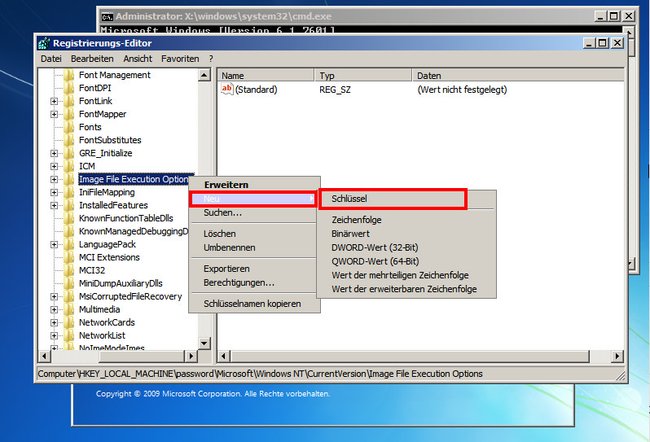Select QWORD-Wert (64-Bit)
This screenshot has height=442, width=650.
[x=406, y=261]
